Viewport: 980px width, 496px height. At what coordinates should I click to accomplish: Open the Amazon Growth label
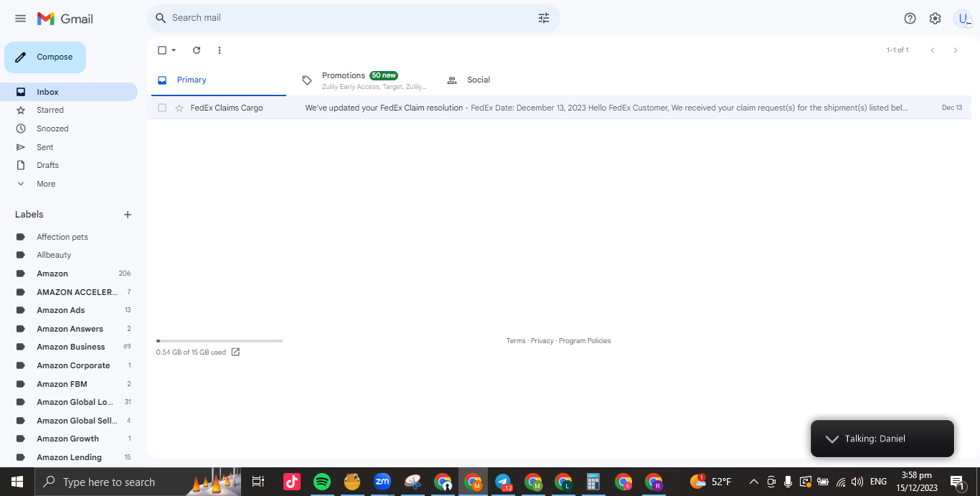tap(69, 439)
